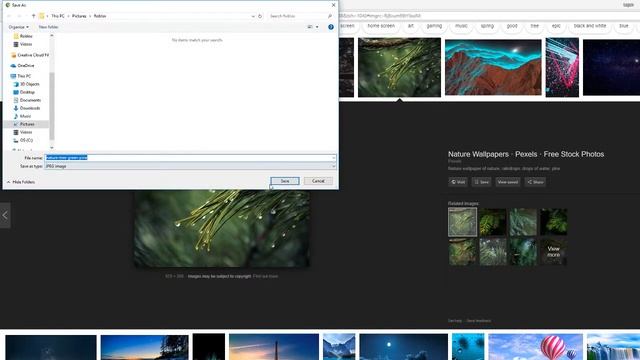Screen dimensions: 640x360
Task: Create a New folder from the toolbar
Action: click(48, 27)
